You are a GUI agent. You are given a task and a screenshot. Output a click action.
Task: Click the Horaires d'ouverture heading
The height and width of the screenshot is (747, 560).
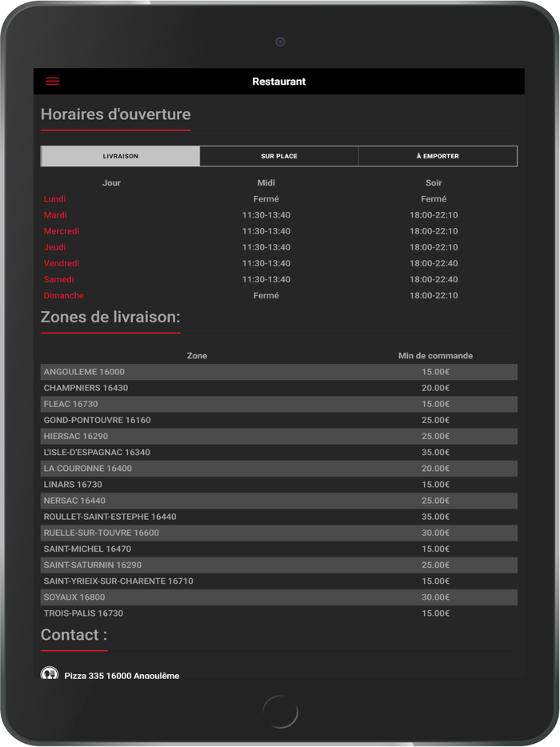[116, 114]
